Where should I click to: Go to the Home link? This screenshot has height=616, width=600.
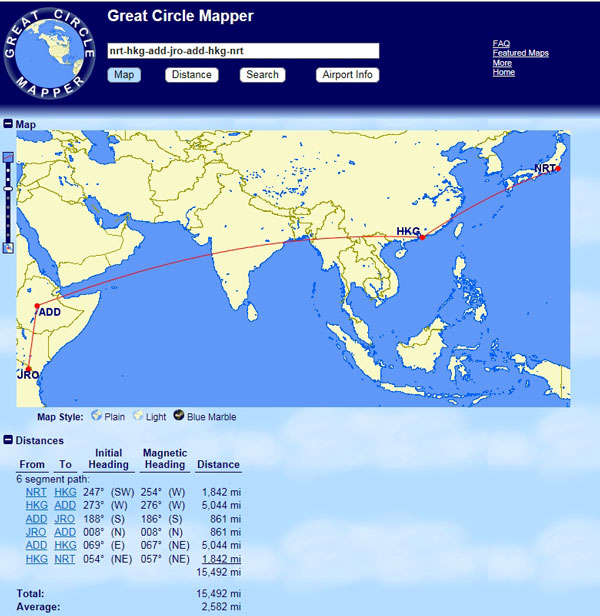pos(503,72)
